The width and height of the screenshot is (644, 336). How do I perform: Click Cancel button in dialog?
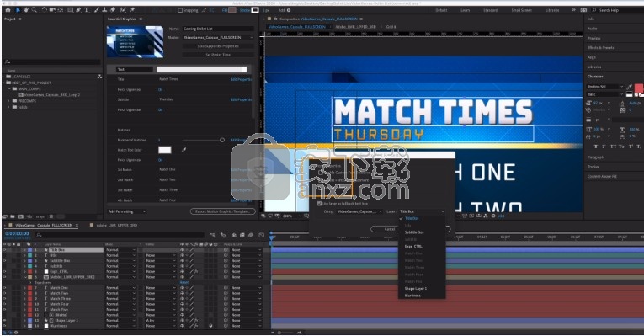click(390, 229)
